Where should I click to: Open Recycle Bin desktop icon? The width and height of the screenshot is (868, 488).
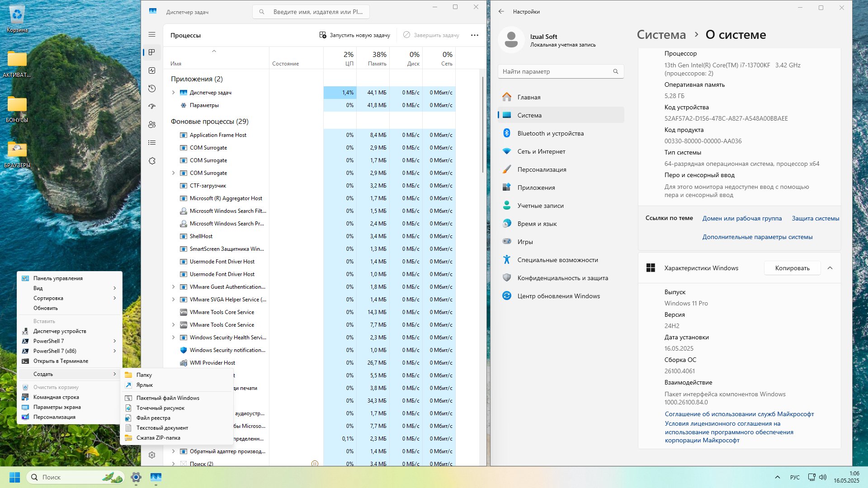click(17, 19)
